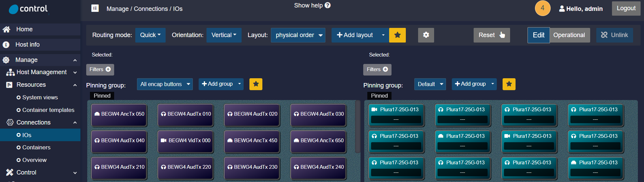Switch to Edit mode
Screen dimensions: 644x182
[538, 35]
